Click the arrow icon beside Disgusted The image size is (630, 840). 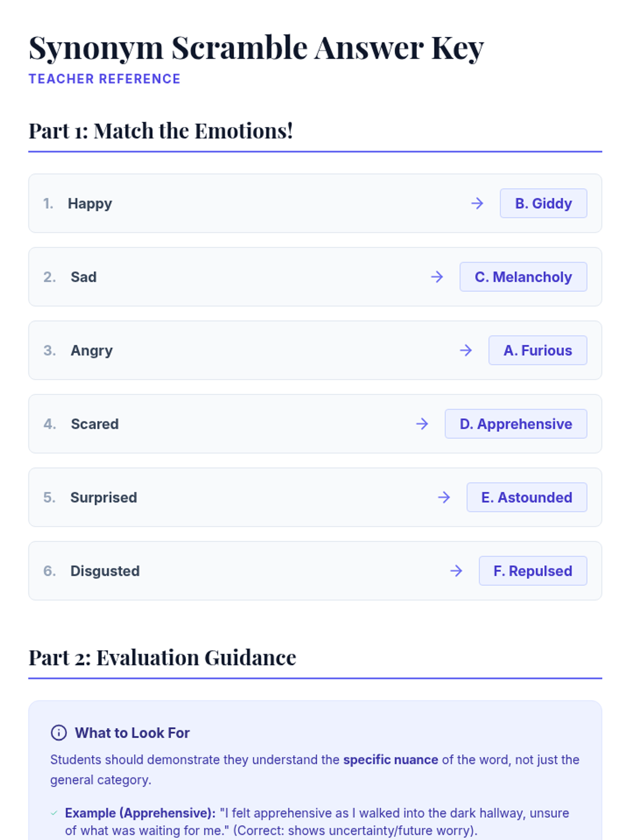pos(456,571)
